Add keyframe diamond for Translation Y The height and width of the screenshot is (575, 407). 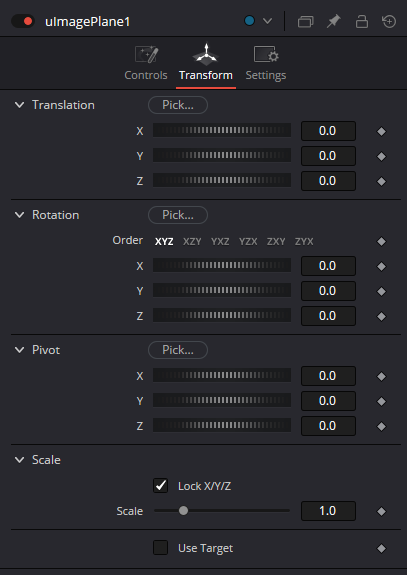(x=381, y=156)
